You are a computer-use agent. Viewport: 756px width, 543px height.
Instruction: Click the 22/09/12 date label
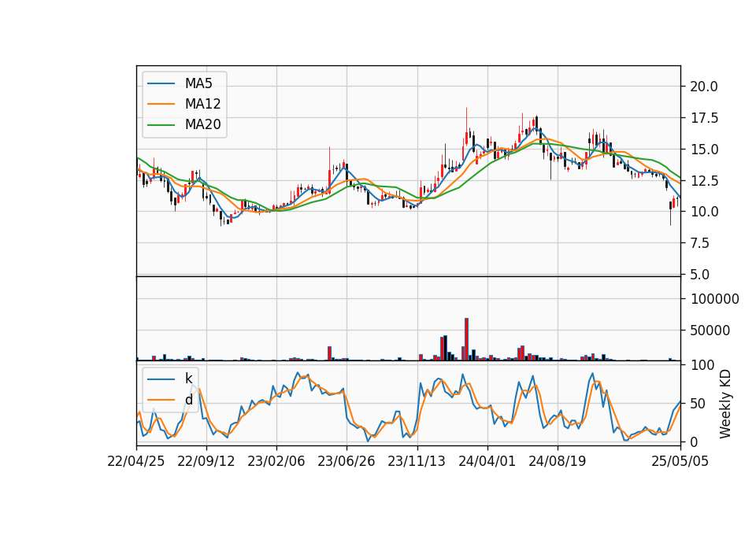click(206, 461)
